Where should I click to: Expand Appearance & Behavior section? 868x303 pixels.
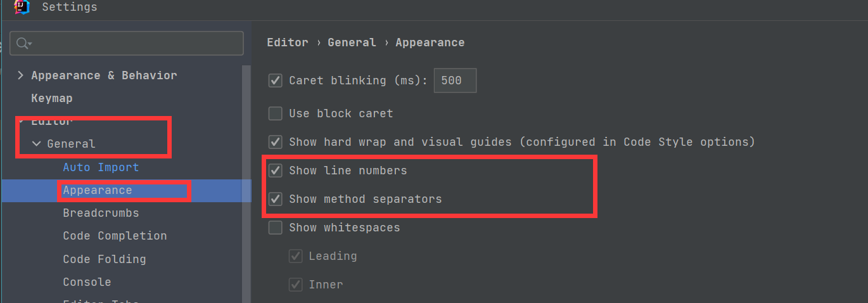[x=20, y=75]
